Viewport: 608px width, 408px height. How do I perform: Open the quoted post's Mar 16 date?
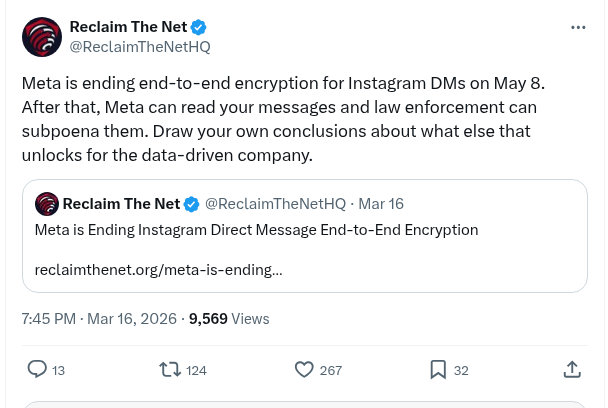(381, 204)
